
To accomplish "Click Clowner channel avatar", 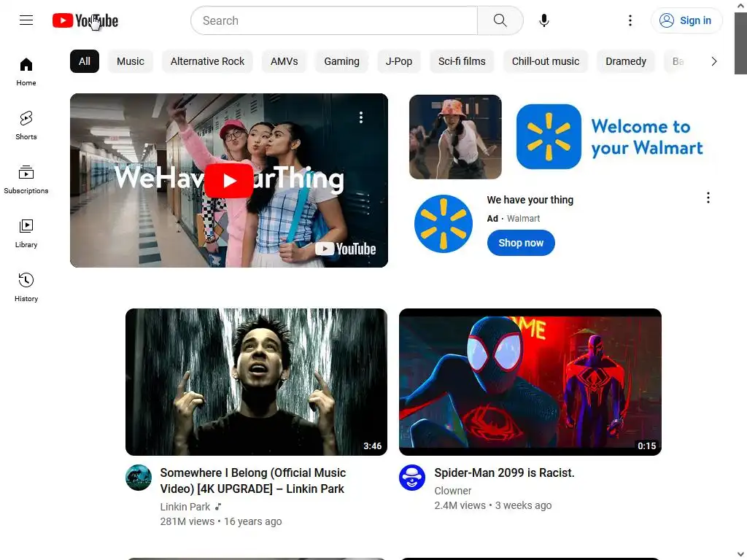I will pos(412,478).
